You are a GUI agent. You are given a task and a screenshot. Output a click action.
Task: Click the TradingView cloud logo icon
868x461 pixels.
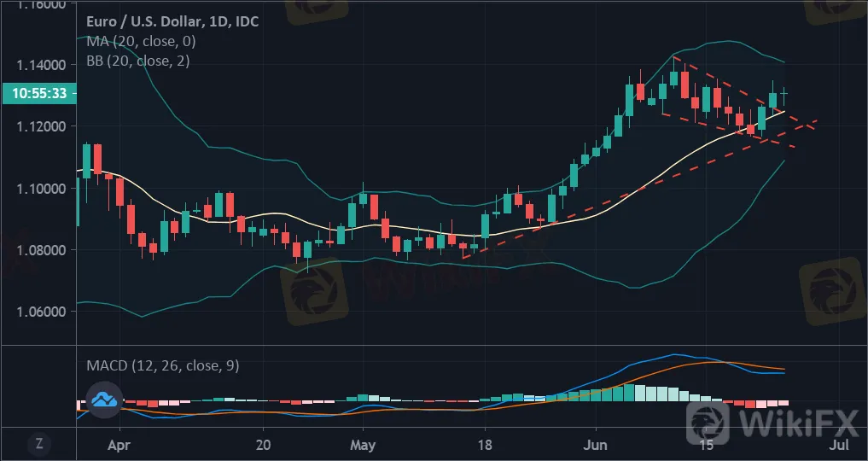pyautogui.click(x=105, y=399)
